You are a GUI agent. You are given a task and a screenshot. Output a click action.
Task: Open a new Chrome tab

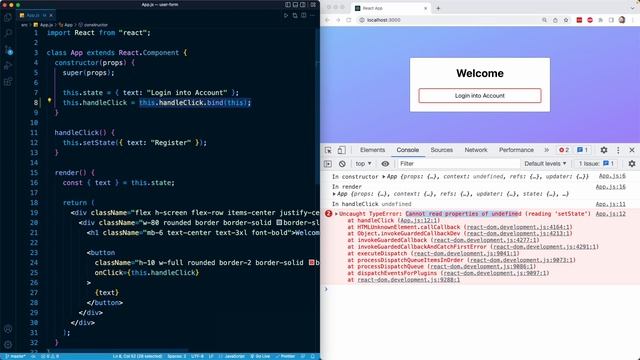pos(438,8)
